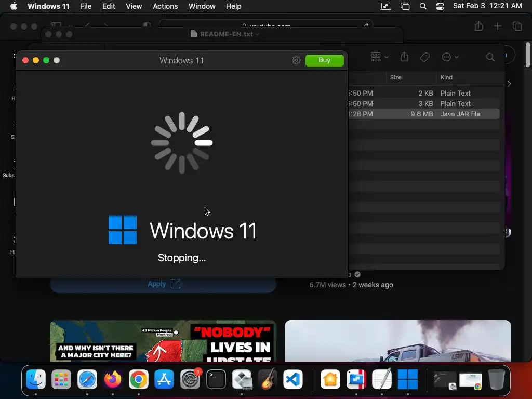Open Boot Camp Assistant from the Dock
Viewport: 532px width, 399px height.
(x=242, y=379)
